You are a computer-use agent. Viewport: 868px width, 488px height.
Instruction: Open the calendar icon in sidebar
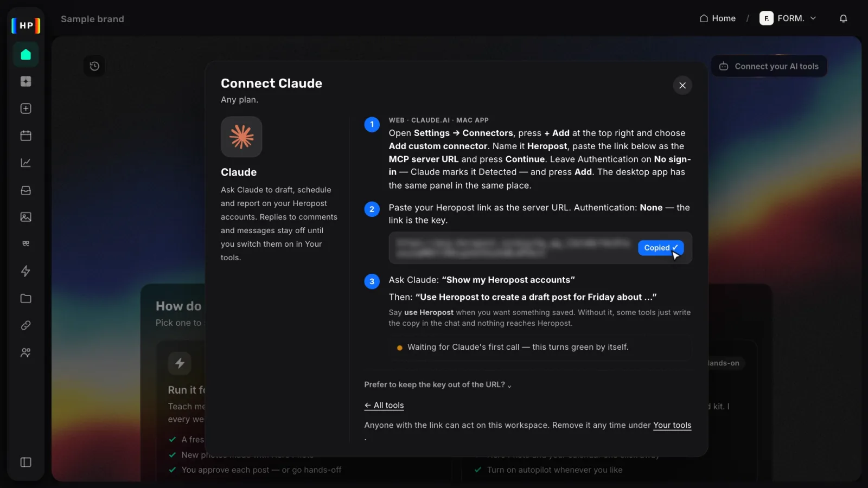[x=25, y=136]
